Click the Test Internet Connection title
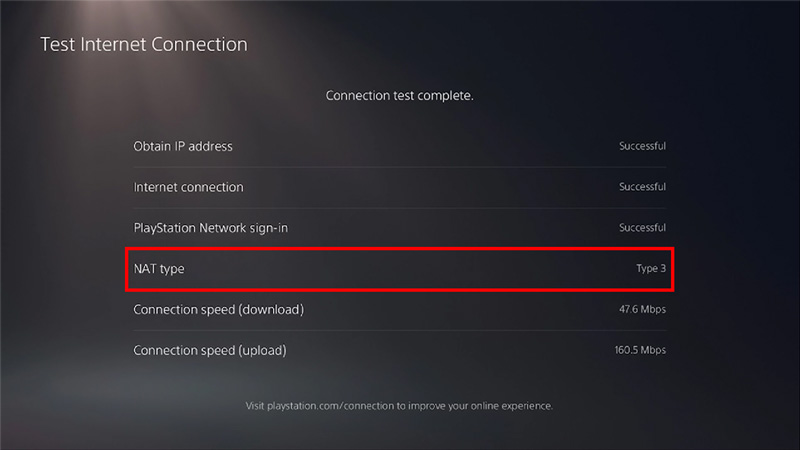The width and height of the screenshot is (800, 450). pos(144,44)
